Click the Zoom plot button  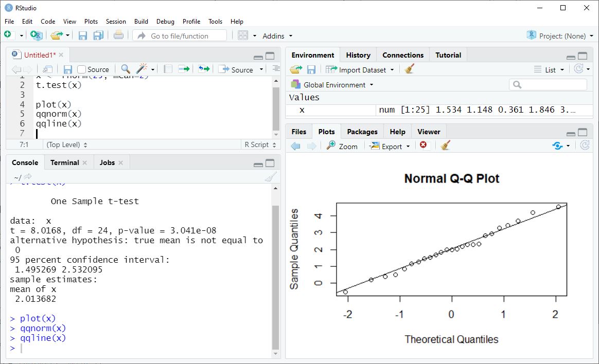point(342,146)
